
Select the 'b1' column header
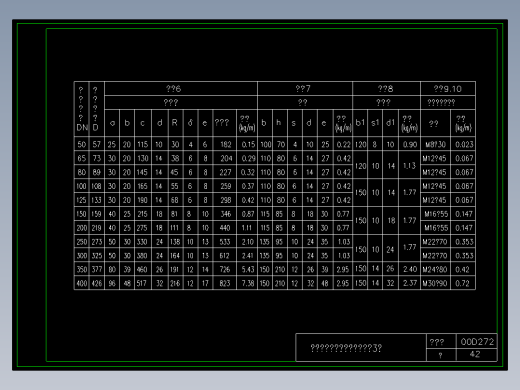(x=360, y=123)
